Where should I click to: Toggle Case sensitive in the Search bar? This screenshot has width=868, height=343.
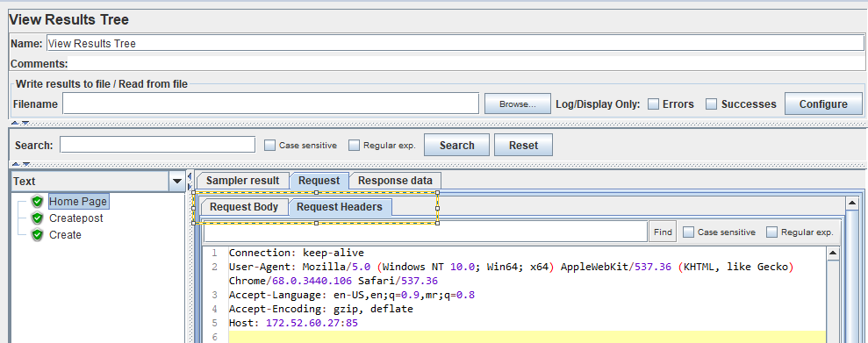pos(269,146)
